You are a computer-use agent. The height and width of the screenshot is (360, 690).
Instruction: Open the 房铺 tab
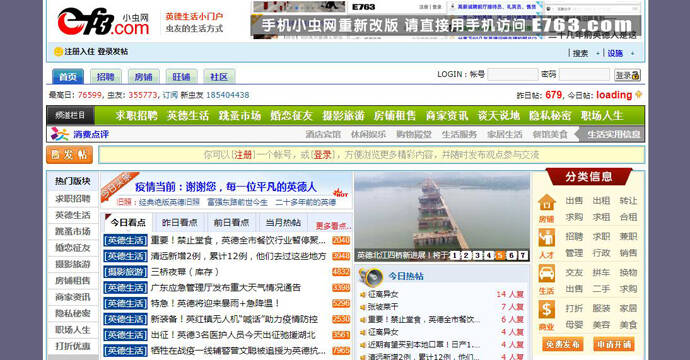click(x=143, y=77)
